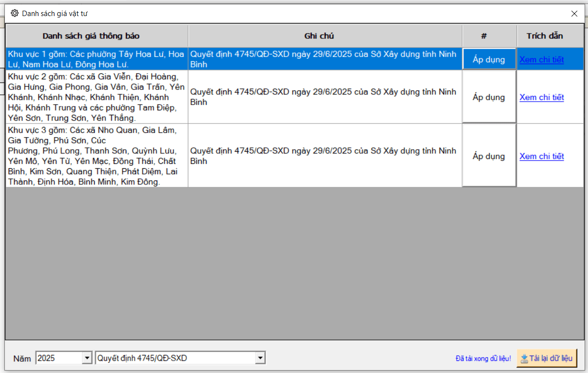
Task: Open Xem chi tiết link for Khu vực 1
Action: coord(541,59)
